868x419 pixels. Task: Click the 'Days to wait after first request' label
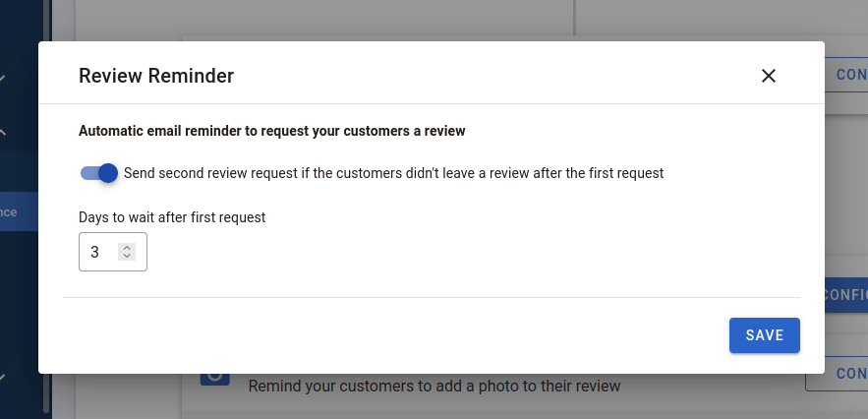click(x=172, y=217)
